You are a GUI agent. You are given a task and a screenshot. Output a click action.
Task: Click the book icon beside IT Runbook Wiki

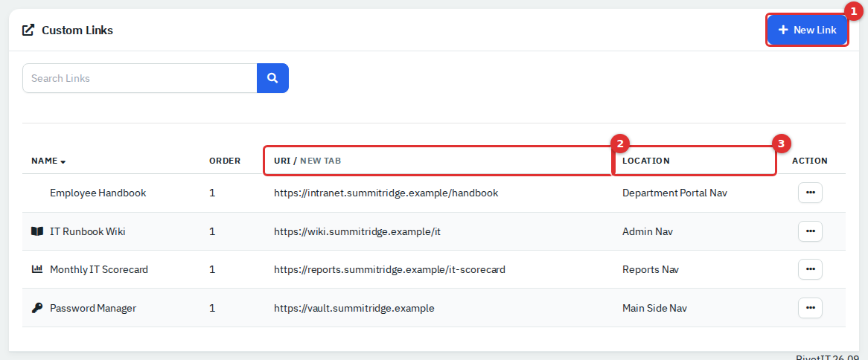[x=36, y=231]
